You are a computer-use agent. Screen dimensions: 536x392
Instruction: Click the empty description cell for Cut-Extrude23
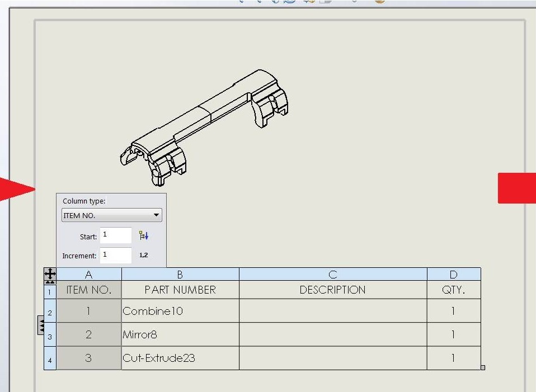pos(333,358)
